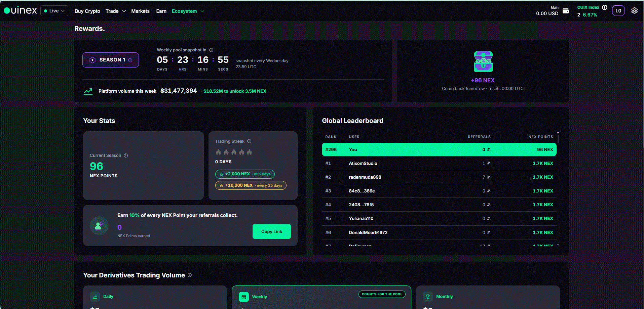Click the Current Season info icon

point(126,156)
